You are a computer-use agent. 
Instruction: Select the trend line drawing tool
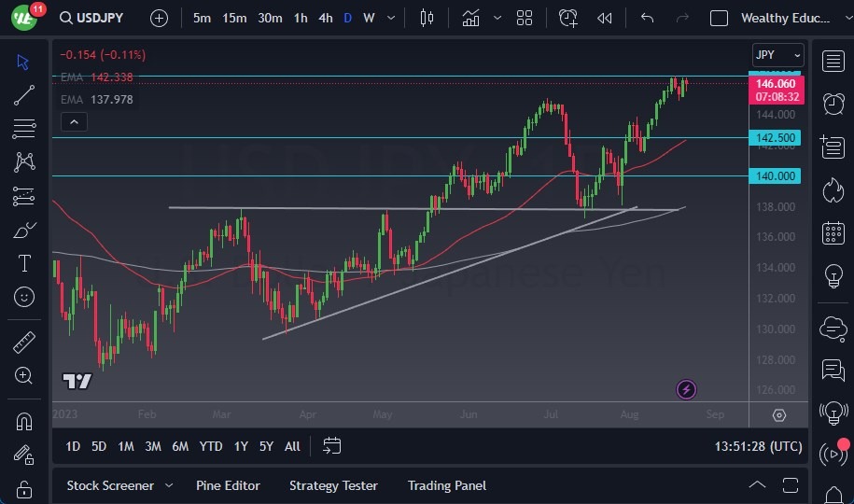click(x=24, y=95)
